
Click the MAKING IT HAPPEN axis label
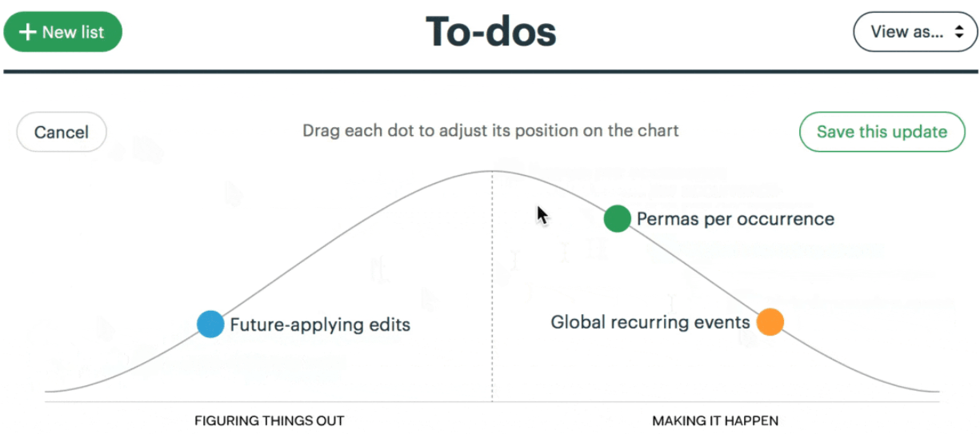[715, 420]
